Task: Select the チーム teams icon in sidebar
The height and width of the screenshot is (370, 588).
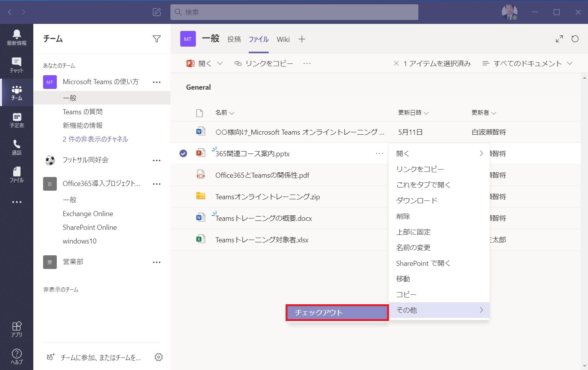Action: tap(16, 92)
